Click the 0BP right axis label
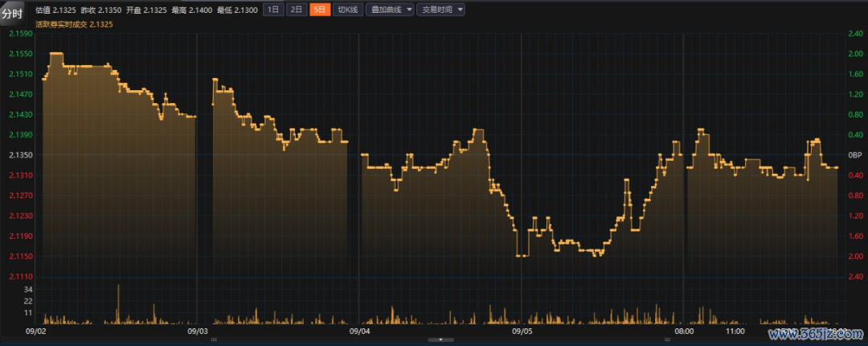This screenshot has height=346, width=868. pyautogui.click(x=854, y=155)
